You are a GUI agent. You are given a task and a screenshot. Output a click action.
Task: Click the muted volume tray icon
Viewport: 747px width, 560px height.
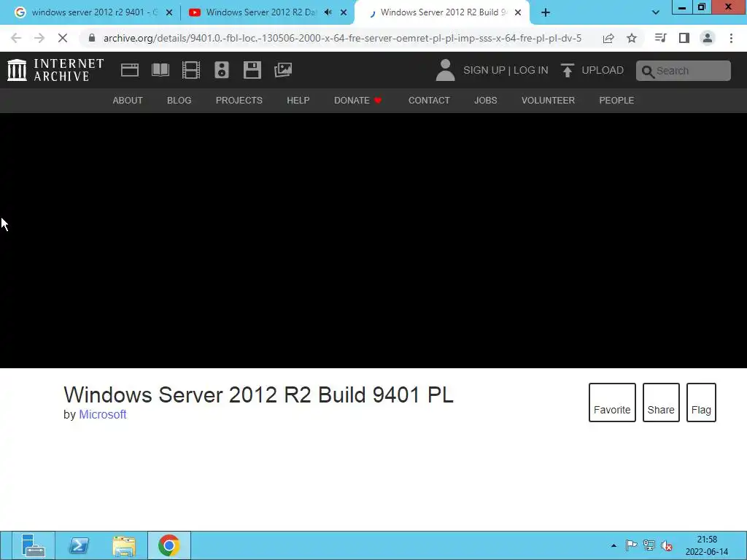pos(667,545)
